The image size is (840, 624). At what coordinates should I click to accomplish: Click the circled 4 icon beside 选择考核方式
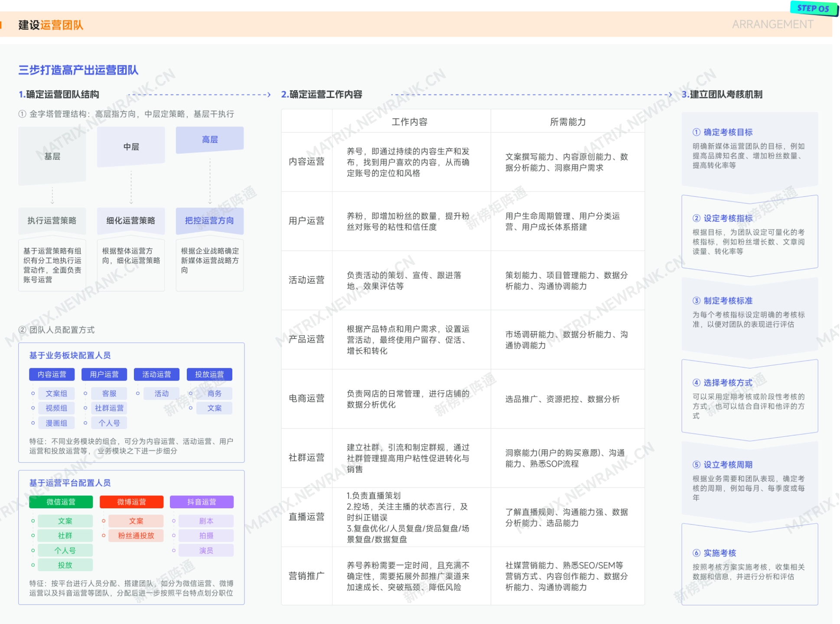pos(696,383)
